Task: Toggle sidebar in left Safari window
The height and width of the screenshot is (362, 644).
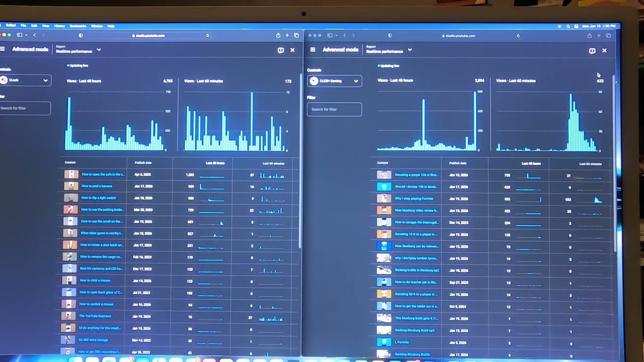Action: tap(20, 35)
